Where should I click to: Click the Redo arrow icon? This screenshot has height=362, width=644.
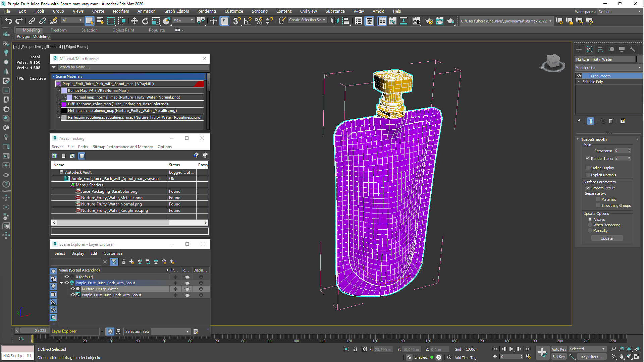click(x=19, y=21)
